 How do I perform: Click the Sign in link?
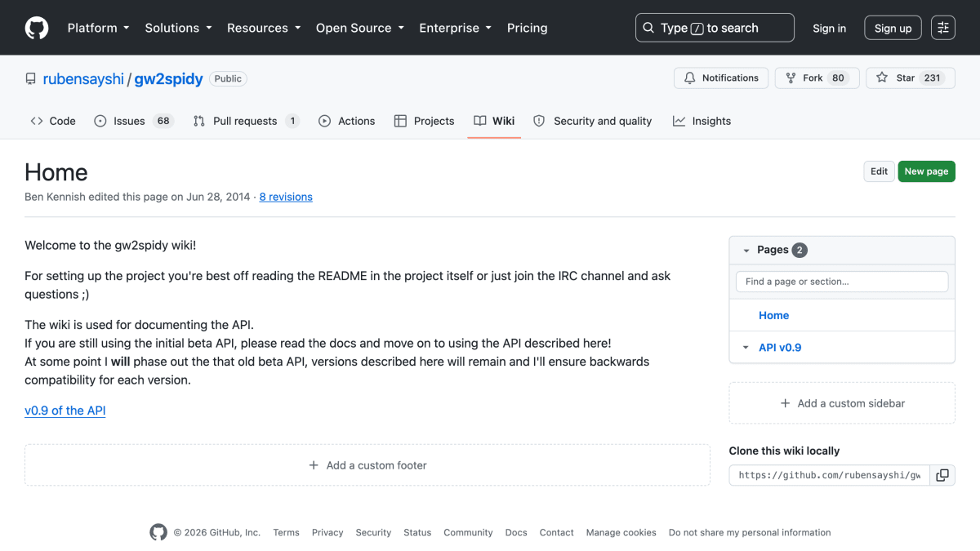[x=829, y=28]
